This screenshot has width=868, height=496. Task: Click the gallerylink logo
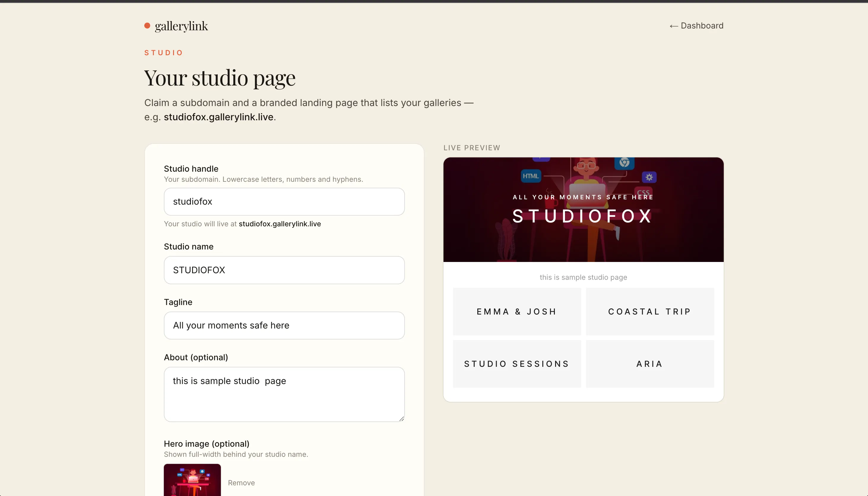pyautogui.click(x=176, y=26)
